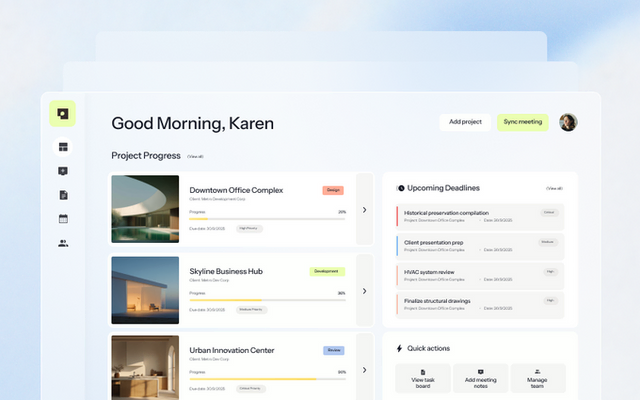Click the lightning icon beside Quick actions
The image size is (640, 400).
[400, 348]
